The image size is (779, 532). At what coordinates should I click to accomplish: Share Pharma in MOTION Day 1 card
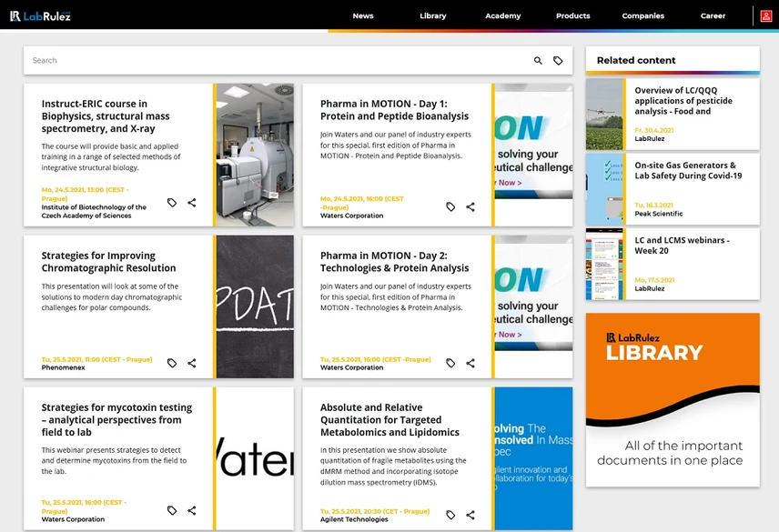click(x=470, y=207)
